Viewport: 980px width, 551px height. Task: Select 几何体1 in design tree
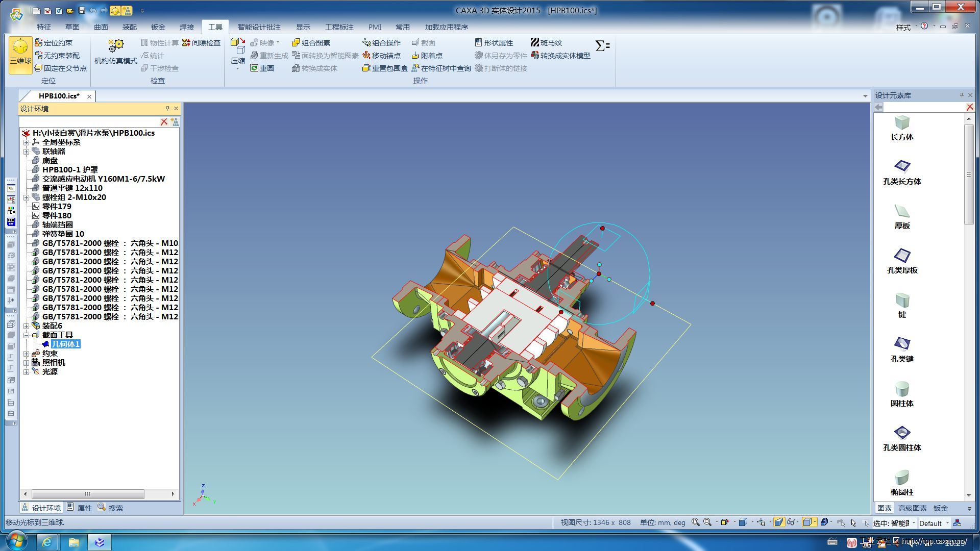[66, 344]
